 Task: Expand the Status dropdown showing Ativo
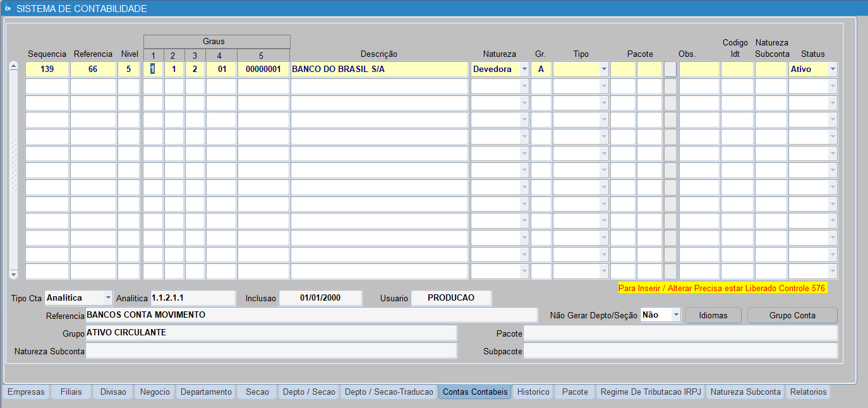(x=832, y=69)
